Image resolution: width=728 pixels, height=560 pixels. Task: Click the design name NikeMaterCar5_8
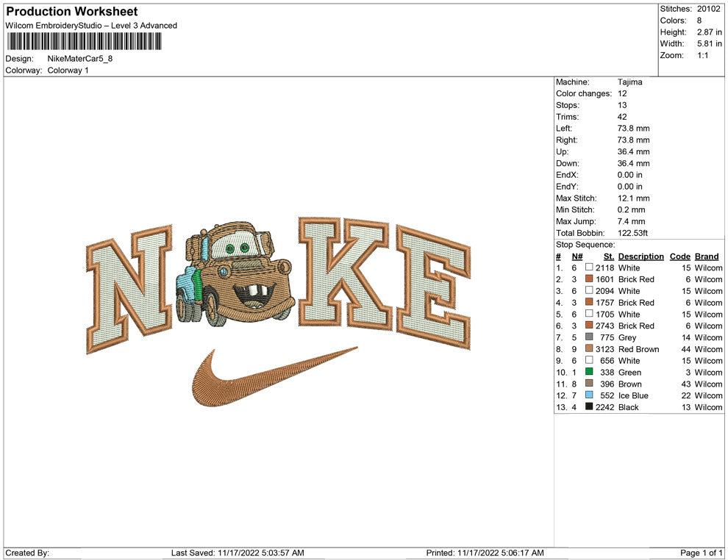click(x=80, y=59)
